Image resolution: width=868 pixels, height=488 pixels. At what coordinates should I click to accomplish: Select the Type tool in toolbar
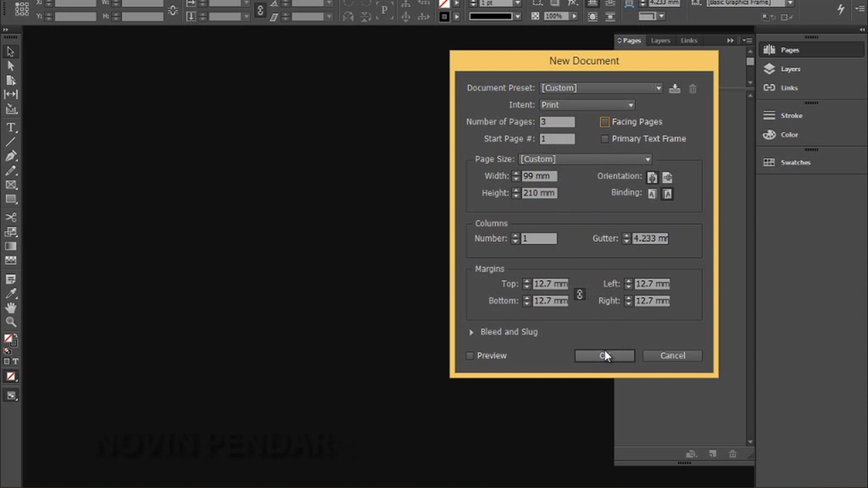point(11,127)
